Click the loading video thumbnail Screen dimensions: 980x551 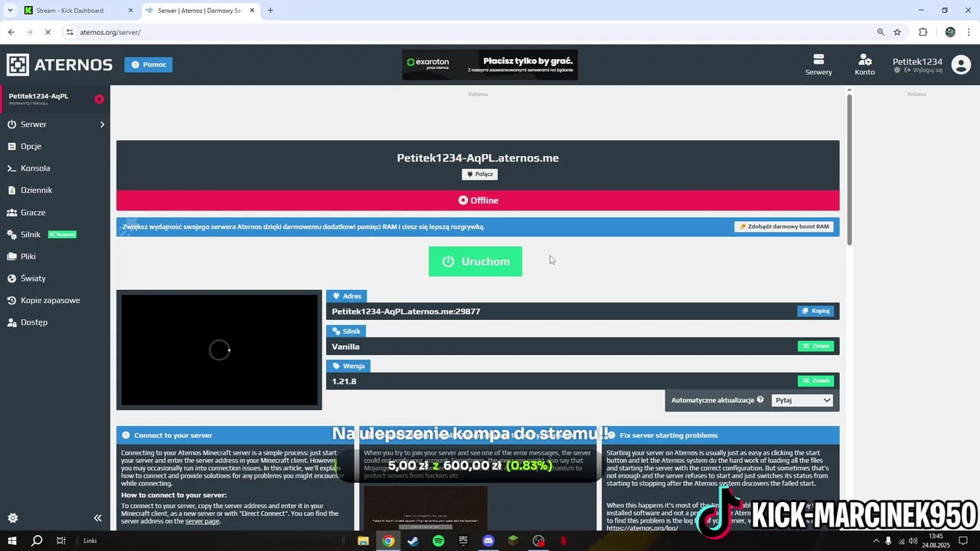click(x=219, y=350)
